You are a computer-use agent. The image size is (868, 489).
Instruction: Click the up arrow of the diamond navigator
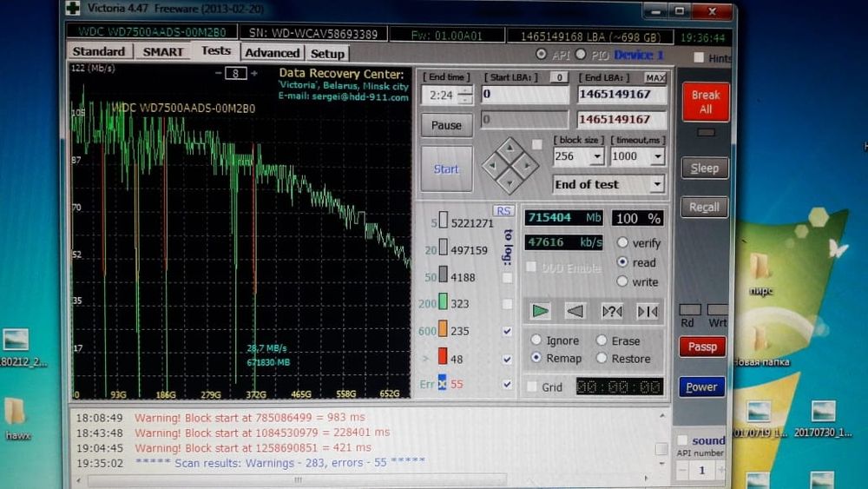tap(510, 149)
